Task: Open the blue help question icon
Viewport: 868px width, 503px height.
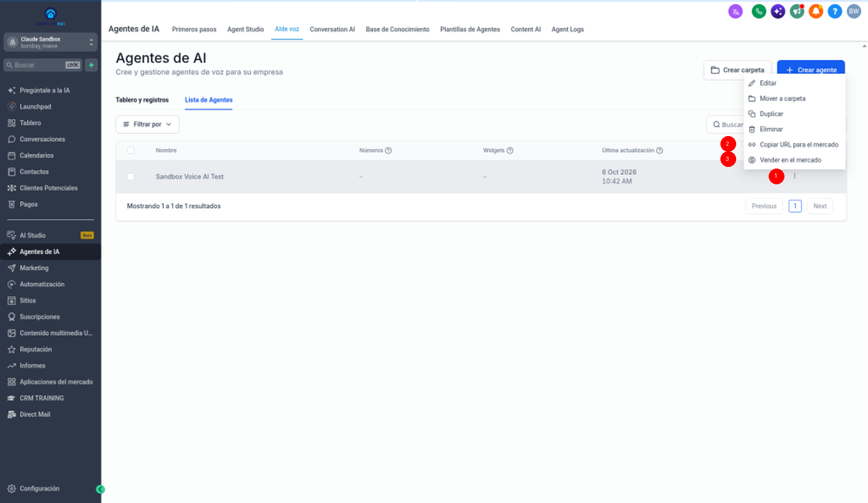Action: (835, 11)
